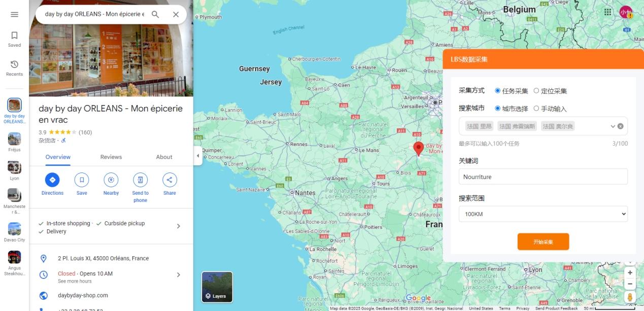
Task: Select 手动输入 radio option
Action: point(536,108)
